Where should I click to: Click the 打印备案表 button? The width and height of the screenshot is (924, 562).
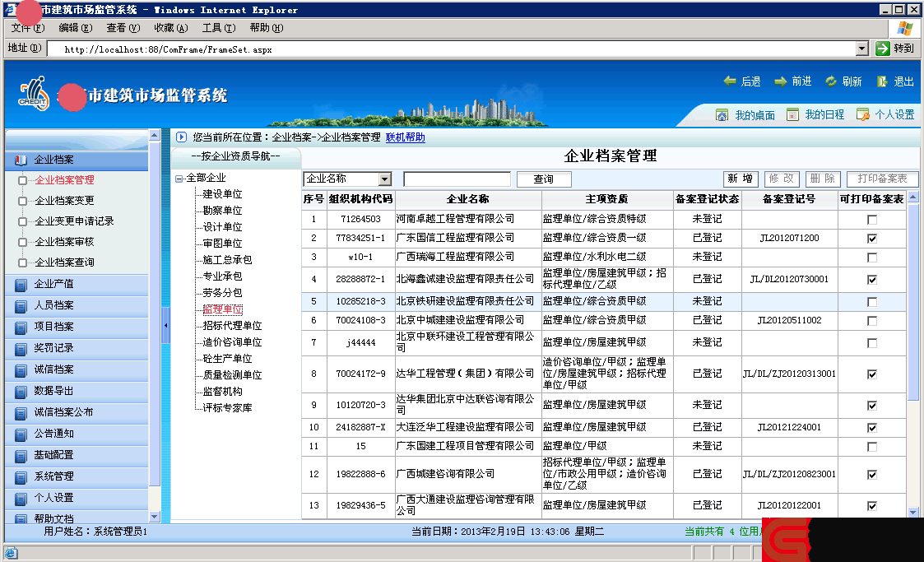pyautogui.click(x=882, y=179)
